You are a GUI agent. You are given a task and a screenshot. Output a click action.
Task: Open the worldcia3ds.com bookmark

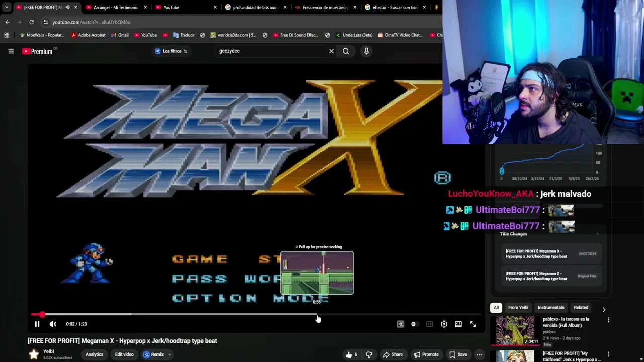tap(233, 35)
